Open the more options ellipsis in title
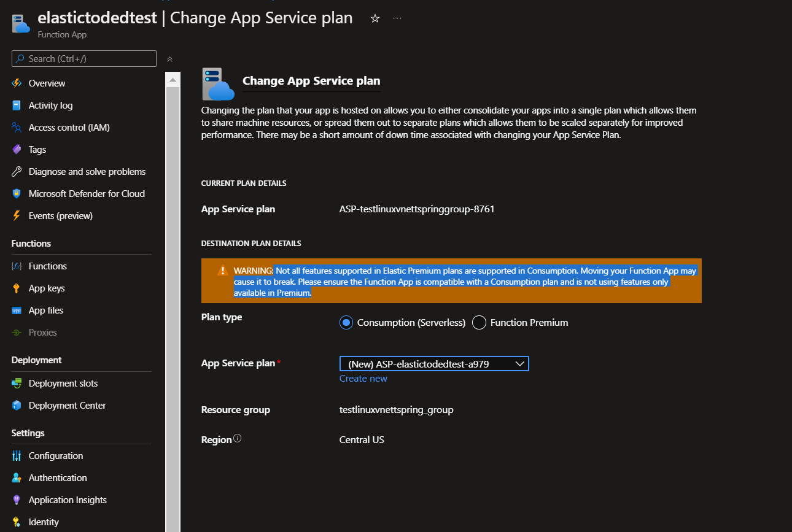Viewport: 792px width, 532px height. [x=397, y=18]
